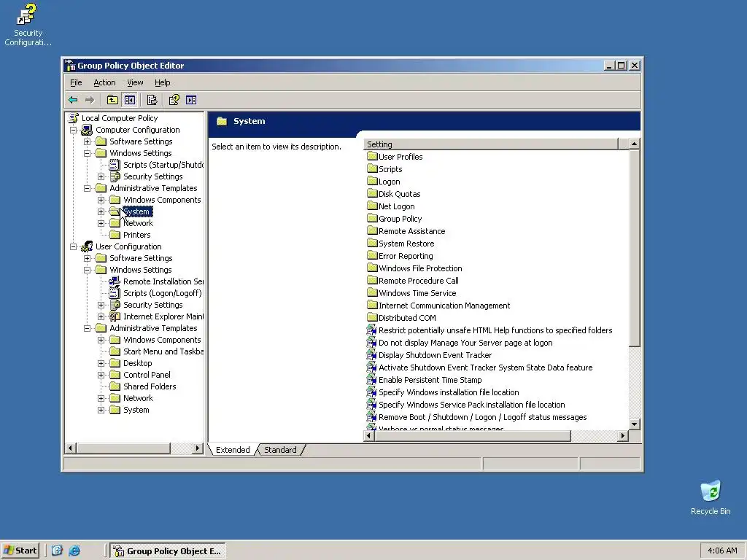Click the System Restore folder icon
747x560 pixels.
(372, 243)
